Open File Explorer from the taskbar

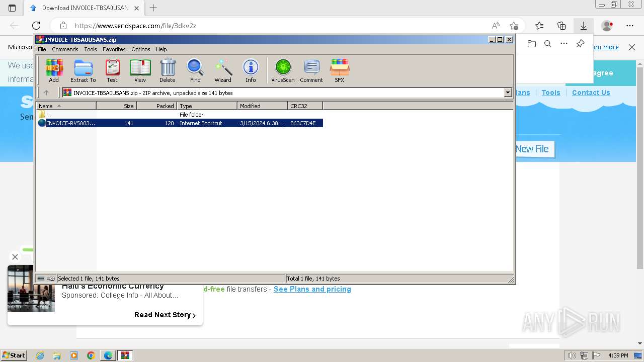[57, 355]
